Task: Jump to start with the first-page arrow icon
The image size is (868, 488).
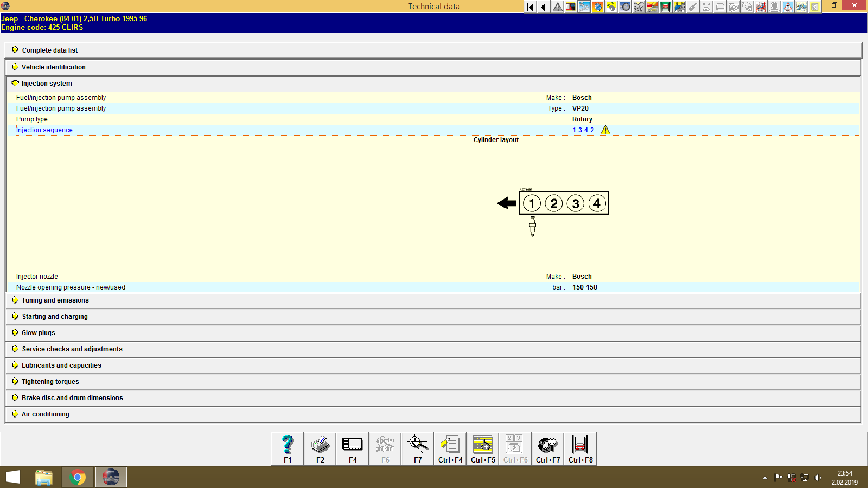Action: [529, 7]
